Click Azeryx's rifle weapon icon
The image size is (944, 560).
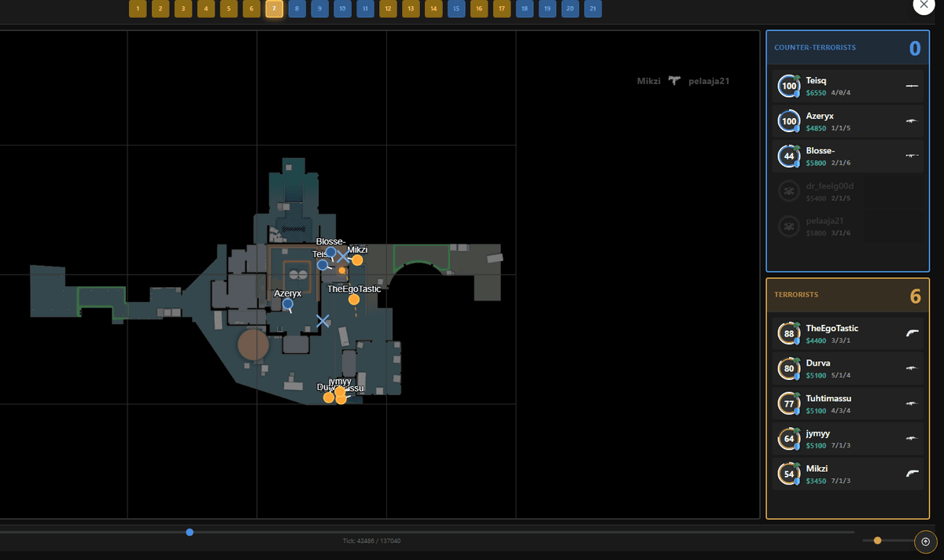point(913,121)
